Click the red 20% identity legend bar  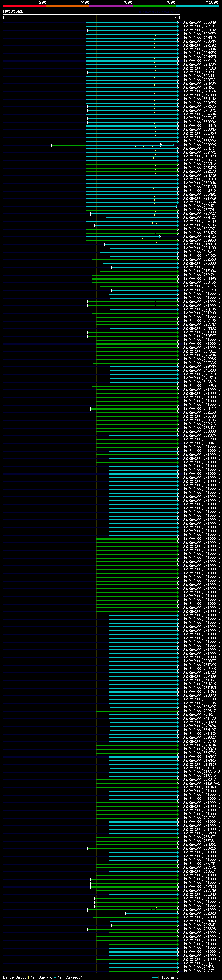click(x=25, y=6)
